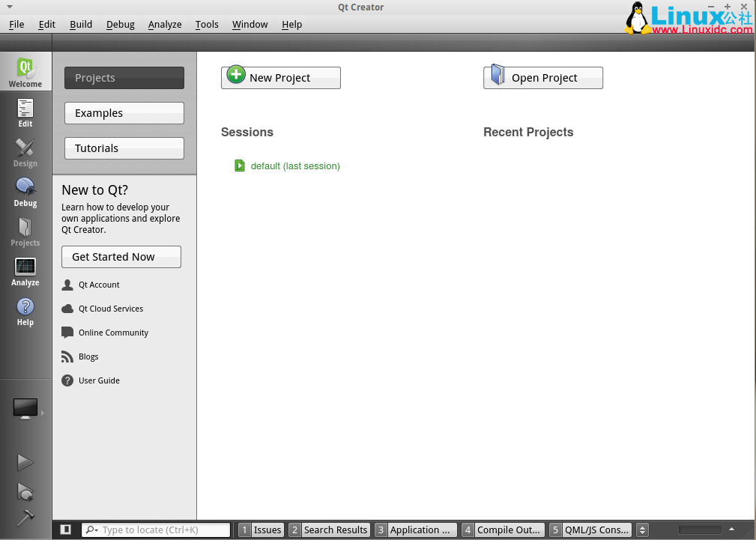
Task: Open the Qt Account link
Action: point(99,285)
